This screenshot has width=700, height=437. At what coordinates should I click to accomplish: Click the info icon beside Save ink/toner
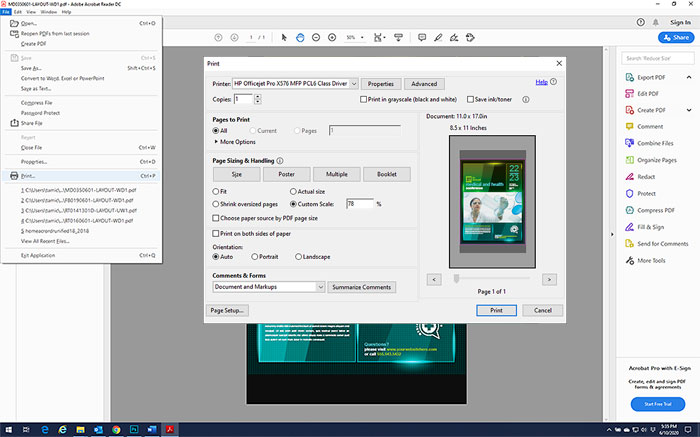[x=526, y=99]
